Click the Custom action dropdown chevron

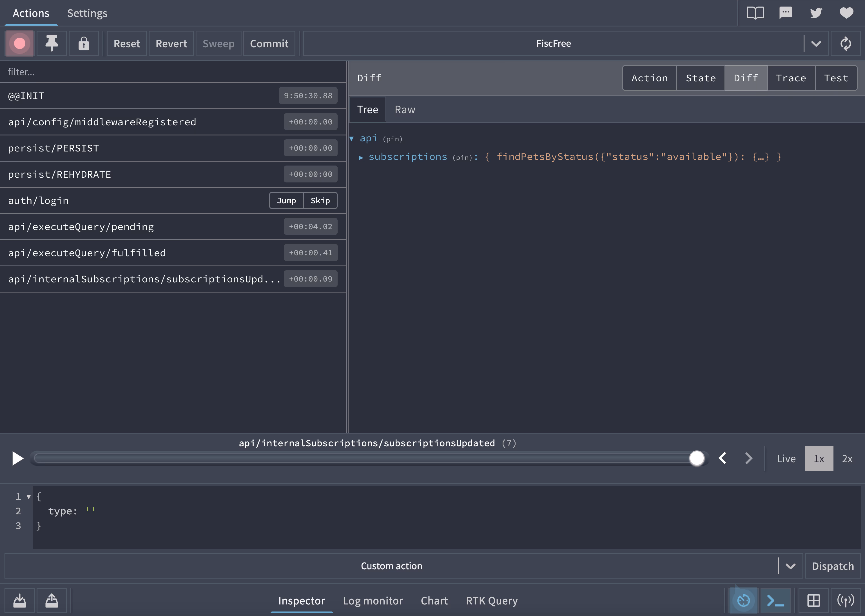tap(791, 566)
